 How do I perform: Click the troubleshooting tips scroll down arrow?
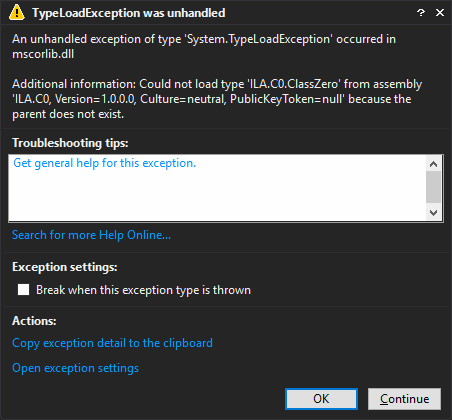point(433,212)
